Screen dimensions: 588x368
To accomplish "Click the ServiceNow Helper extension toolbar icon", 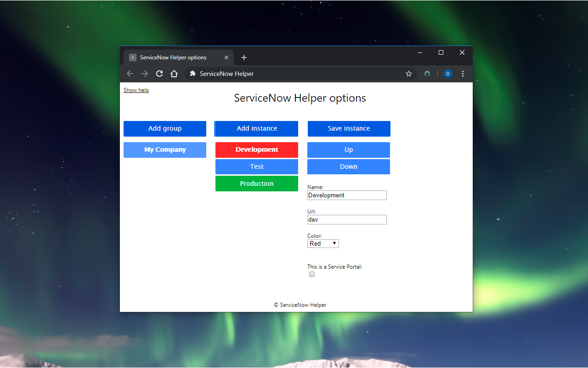I will 427,74.
